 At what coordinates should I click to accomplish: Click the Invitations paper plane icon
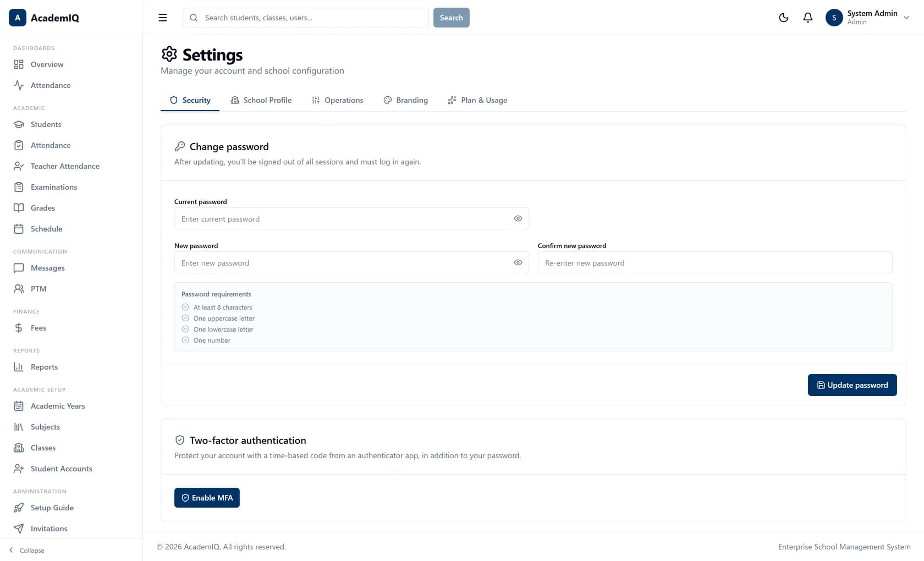[x=19, y=529]
